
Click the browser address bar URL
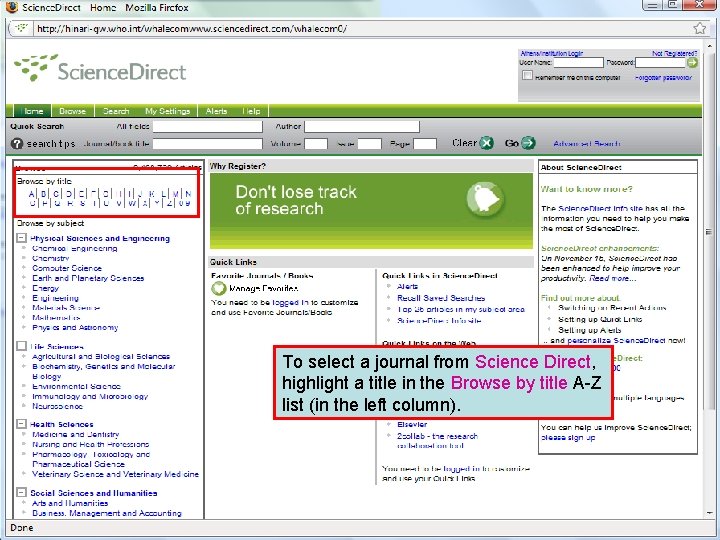192,28
